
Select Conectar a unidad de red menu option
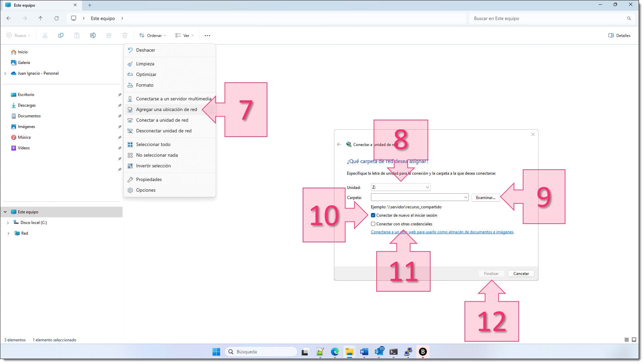[162, 120]
